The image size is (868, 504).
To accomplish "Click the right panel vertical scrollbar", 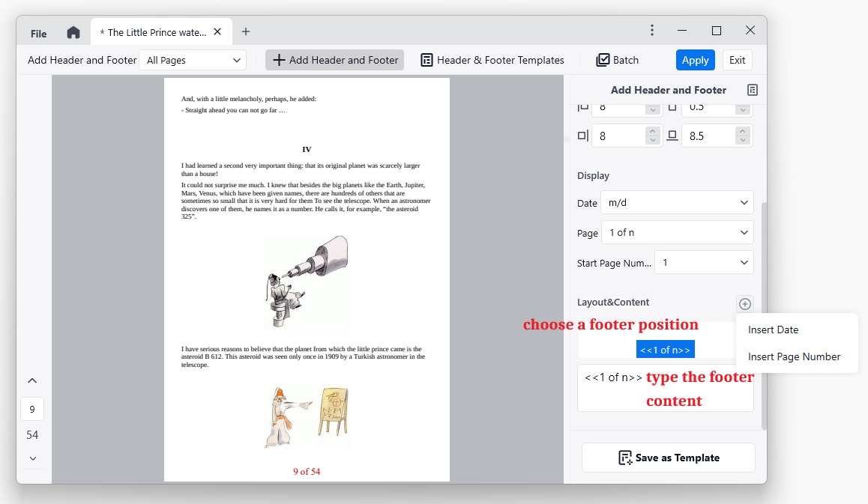I will tap(764, 315).
